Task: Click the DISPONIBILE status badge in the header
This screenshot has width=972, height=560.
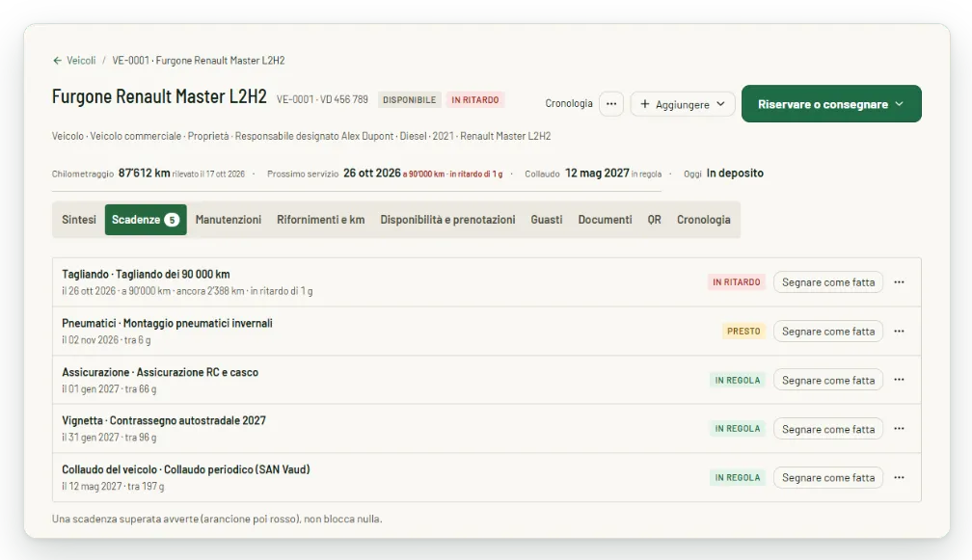Action: pos(409,99)
